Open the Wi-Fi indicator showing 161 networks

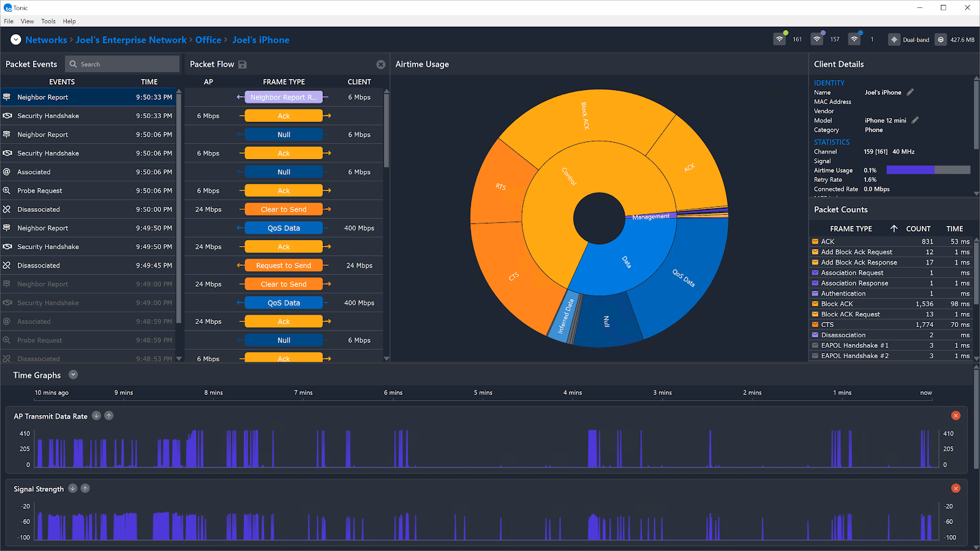[779, 39]
